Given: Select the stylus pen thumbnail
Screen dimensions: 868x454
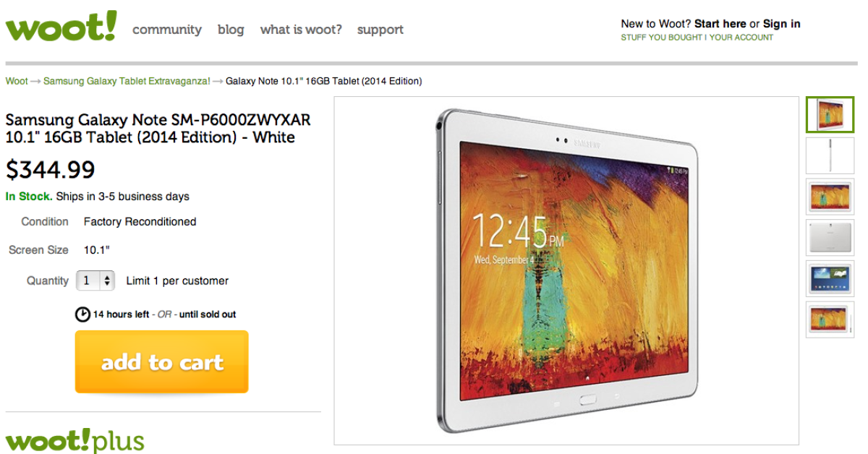Looking at the screenshot, I should 830,155.
